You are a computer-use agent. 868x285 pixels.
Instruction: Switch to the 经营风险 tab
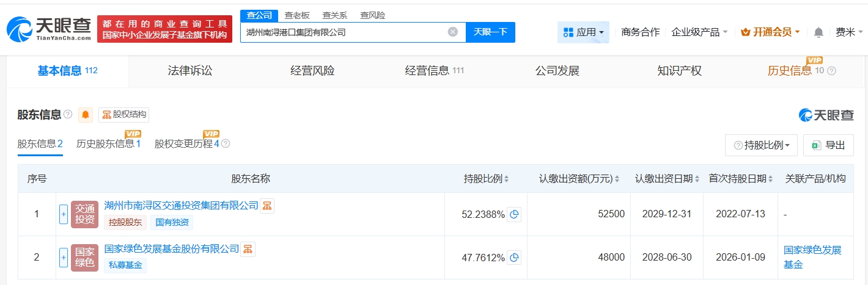click(312, 71)
